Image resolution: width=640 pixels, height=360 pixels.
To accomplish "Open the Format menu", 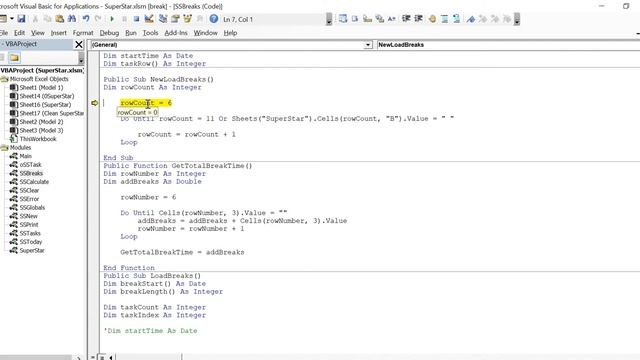I will tap(83, 33).
